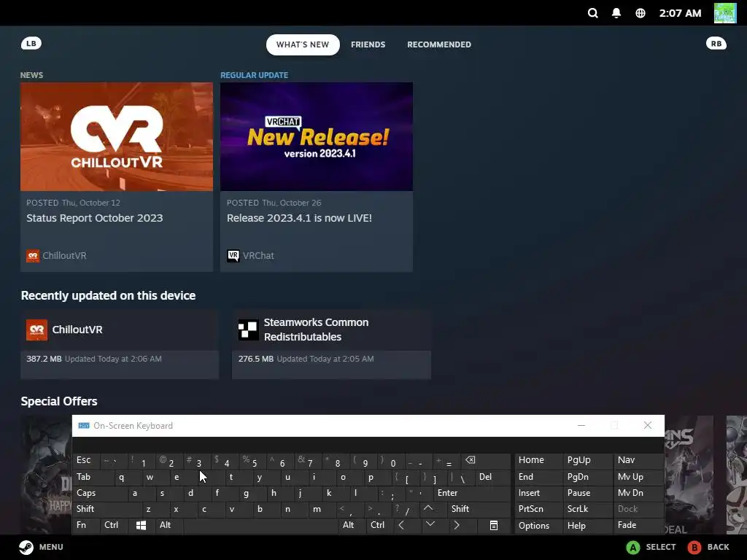Tap the Fade key on keyboard

point(638,525)
